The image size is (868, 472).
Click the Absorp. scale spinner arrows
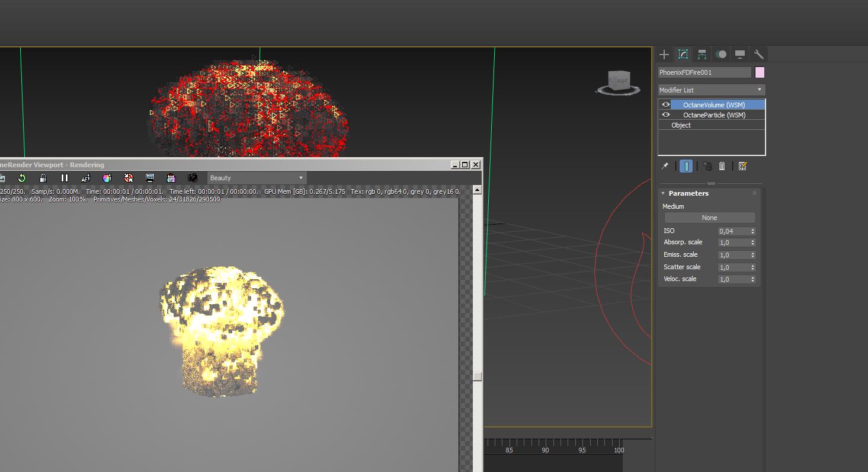click(753, 243)
